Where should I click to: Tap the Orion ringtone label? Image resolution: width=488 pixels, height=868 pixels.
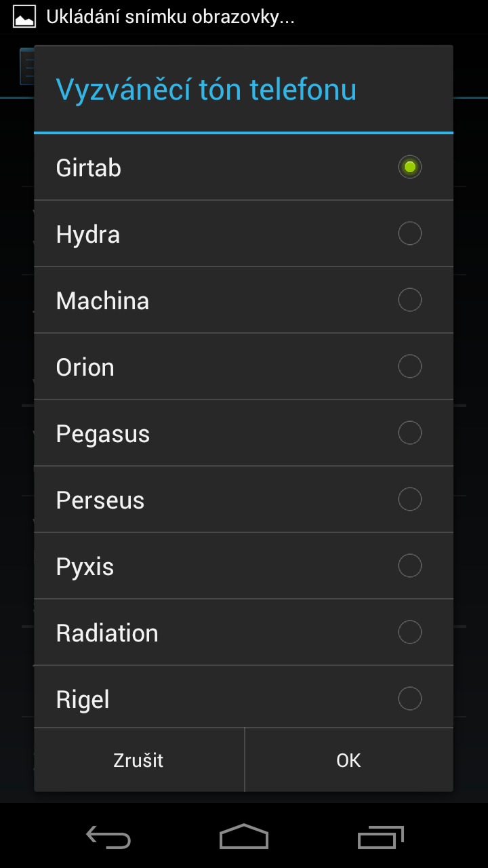pyautogui.click(x=85, y=368)
